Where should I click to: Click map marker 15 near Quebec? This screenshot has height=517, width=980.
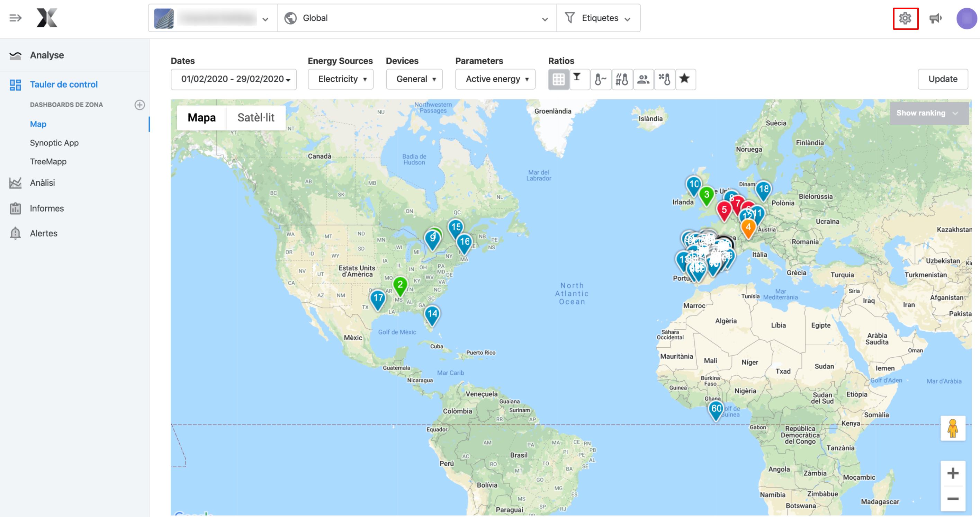455,229
